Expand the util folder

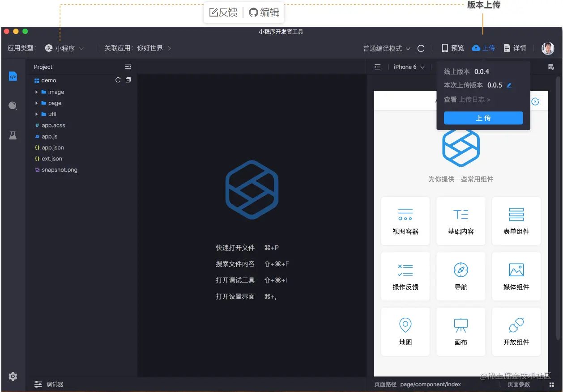(37, 114)
